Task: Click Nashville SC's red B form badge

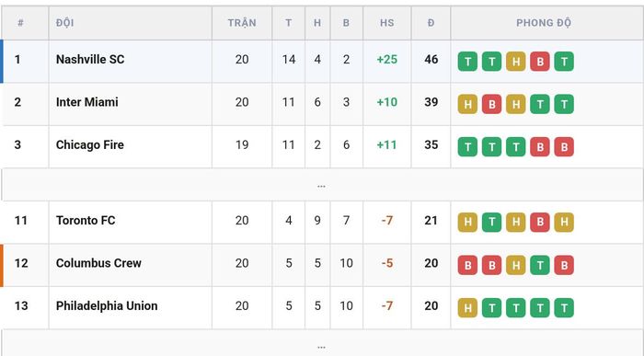Action: [x=540, y=62]
